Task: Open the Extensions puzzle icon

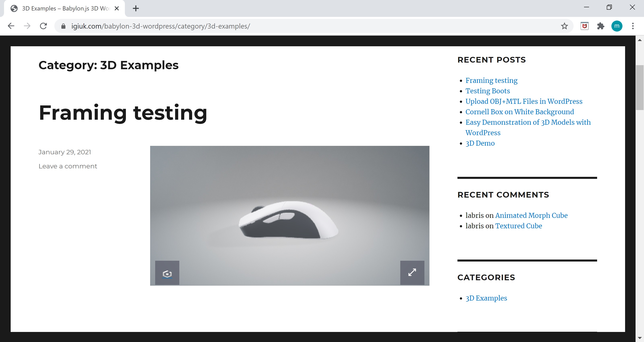Action: pos(601,26)
